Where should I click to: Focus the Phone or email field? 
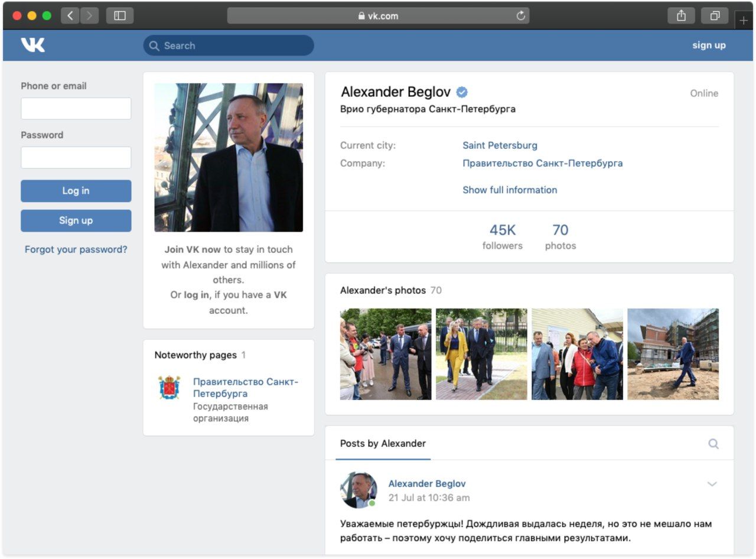point(76,109)
